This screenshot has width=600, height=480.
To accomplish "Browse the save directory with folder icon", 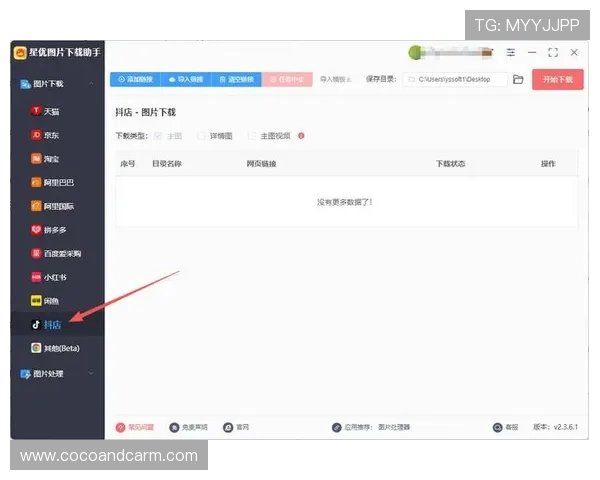I will point(518,80).
